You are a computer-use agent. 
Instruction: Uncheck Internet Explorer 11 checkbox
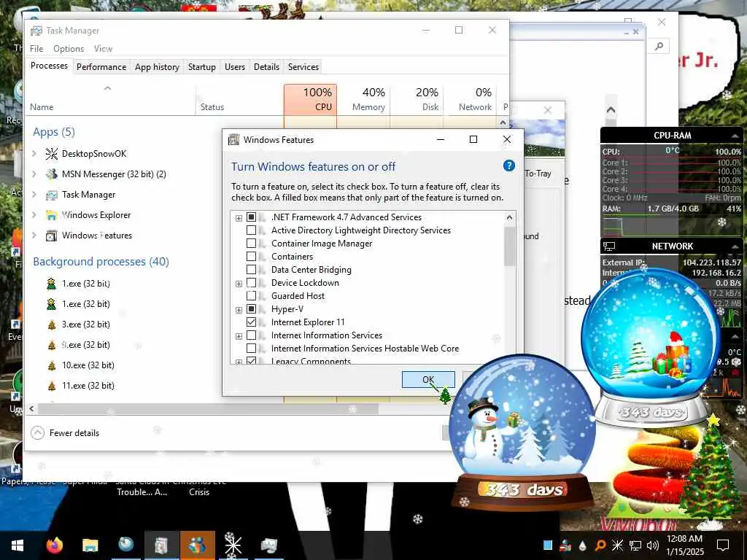[x=251, y=322]
